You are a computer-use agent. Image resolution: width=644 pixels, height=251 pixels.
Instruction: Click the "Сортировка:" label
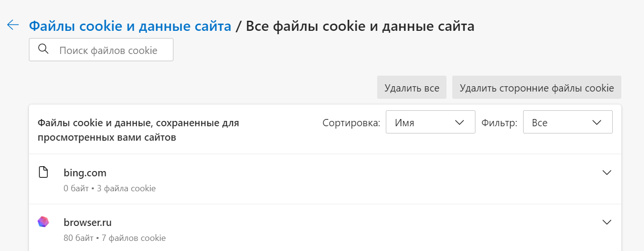tap(351, 123)
